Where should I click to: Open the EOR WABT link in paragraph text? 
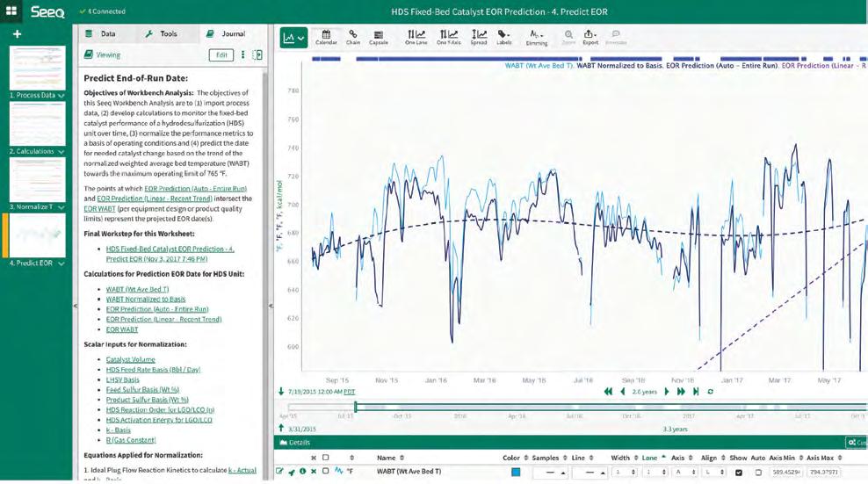pos(99,209)
